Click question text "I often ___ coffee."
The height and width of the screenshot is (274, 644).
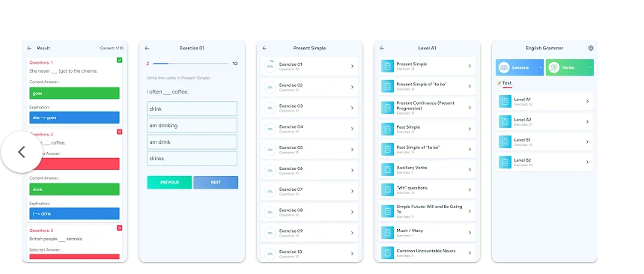pos(168,92)
